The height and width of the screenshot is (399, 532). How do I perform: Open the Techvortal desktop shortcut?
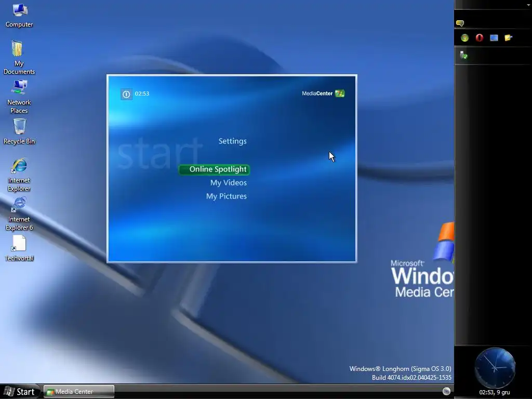click(x=19, y=248)
